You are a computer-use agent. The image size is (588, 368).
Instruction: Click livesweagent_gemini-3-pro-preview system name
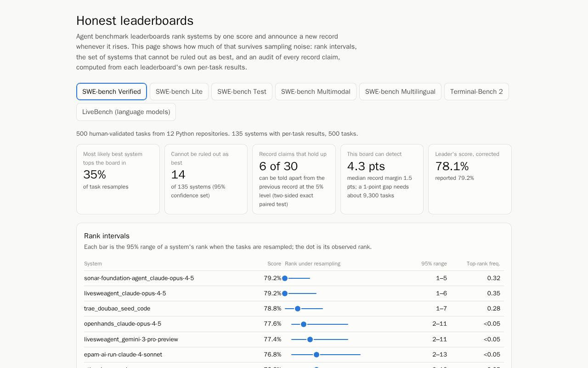131,339
